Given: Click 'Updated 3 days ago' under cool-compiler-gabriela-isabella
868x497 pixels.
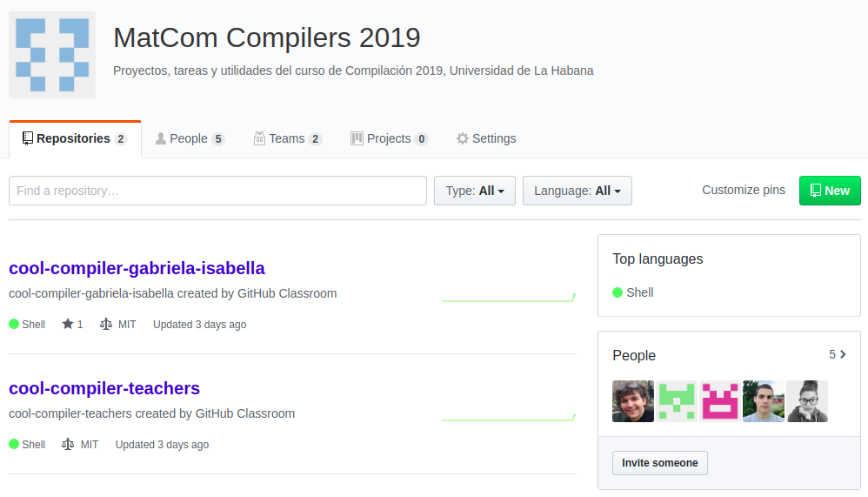Looking at the screenshot, I should pyautogui.click(x=199, y=325).
